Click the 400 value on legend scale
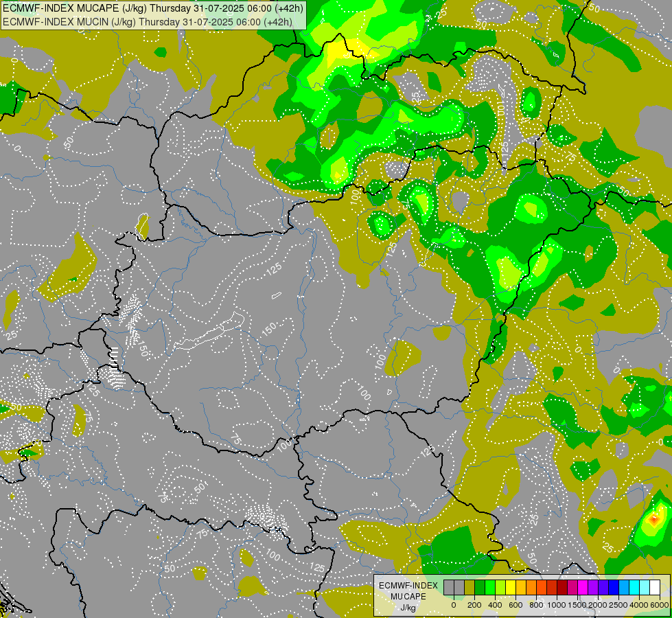672x618 pixels. click(x=495, y=605)
